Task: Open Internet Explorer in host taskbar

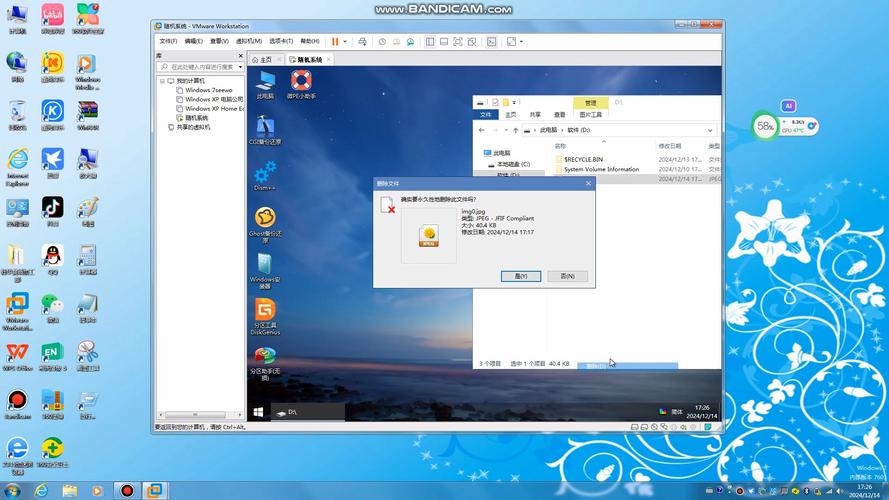Action: point(41,490)
